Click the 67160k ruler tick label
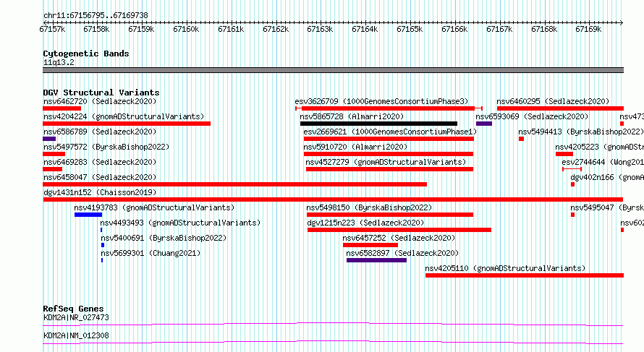This screenshot has width=644, height=352. point(186,29)
